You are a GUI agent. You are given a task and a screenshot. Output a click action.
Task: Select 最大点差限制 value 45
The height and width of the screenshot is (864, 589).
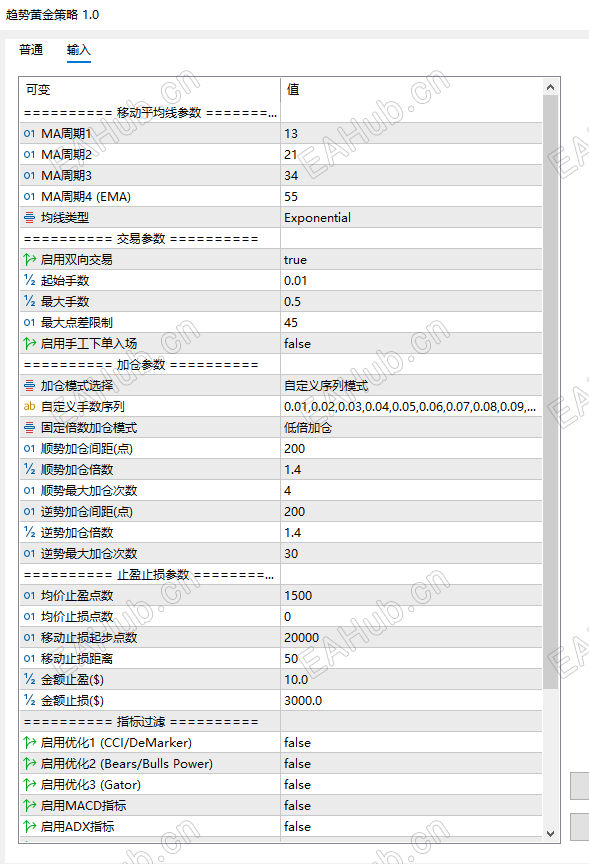(x=411, y=322)
